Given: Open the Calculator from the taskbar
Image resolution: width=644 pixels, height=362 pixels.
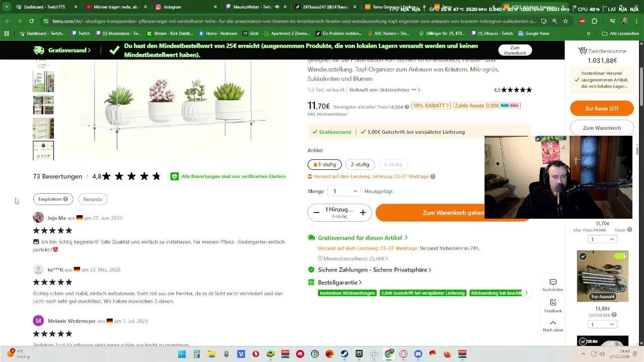Looking at the screenshot, I should 197,354.
